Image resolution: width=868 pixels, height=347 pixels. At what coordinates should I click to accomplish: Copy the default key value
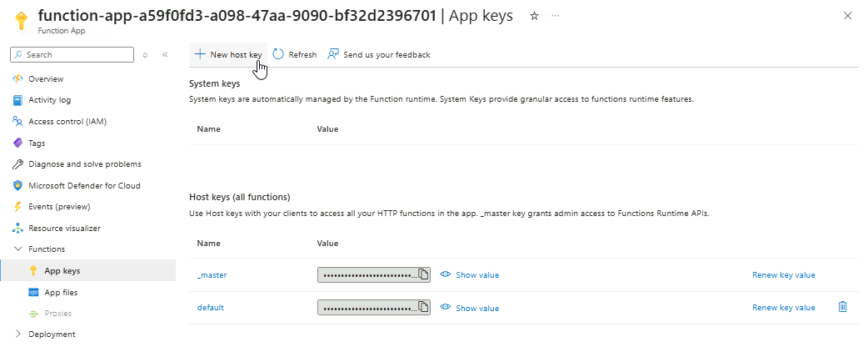[423, 308]
